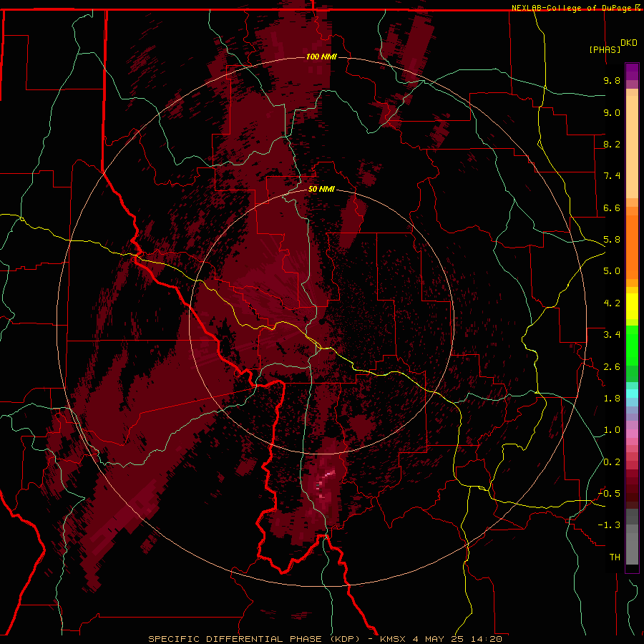
Task: Click the 9.0 legend value
Action: [612, 112]
